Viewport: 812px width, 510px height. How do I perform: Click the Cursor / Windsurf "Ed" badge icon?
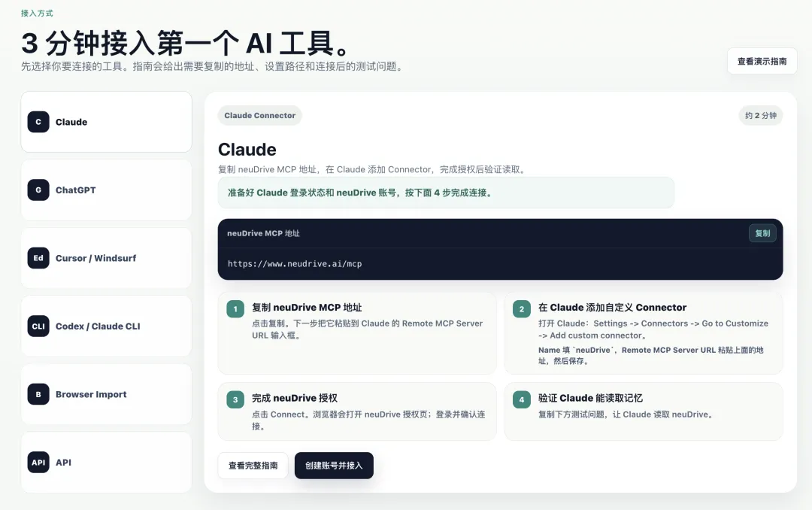pyautogui.click(x=38, y=258)
